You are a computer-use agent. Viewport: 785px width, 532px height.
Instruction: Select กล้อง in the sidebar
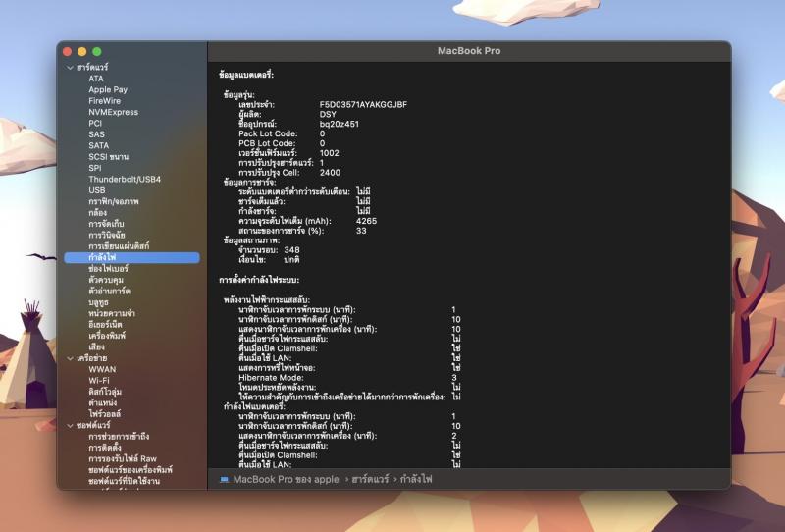pos(97,212)
